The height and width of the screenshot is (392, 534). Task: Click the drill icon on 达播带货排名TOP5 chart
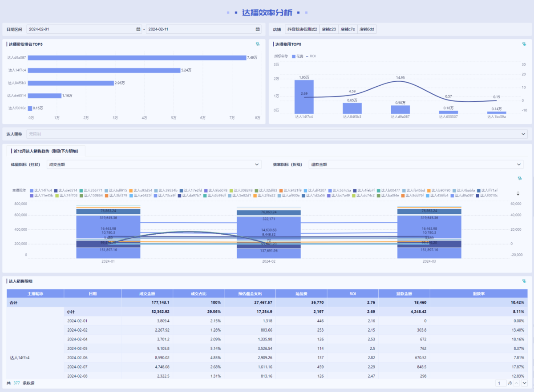pyautogui.click(x=258, y=44)
